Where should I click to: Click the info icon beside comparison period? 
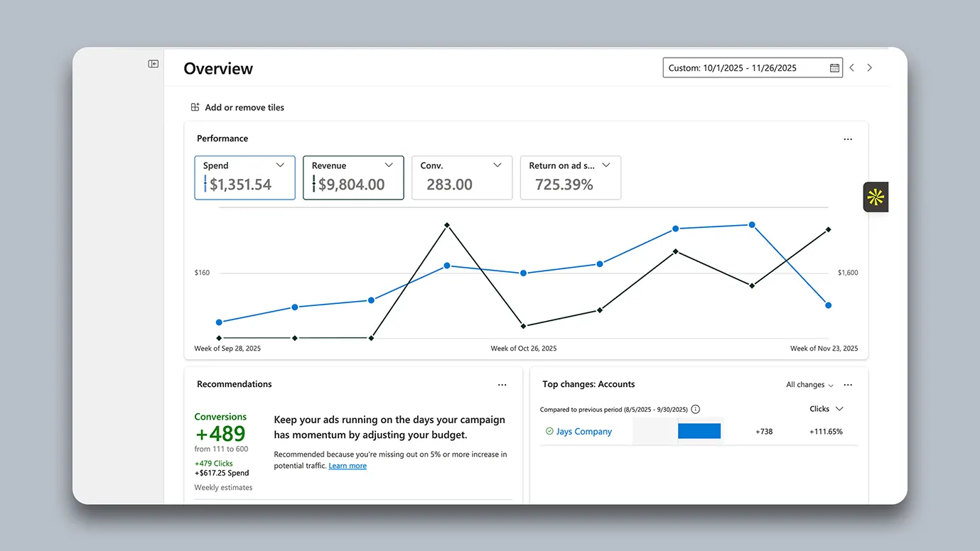click(x=695, y=409)
